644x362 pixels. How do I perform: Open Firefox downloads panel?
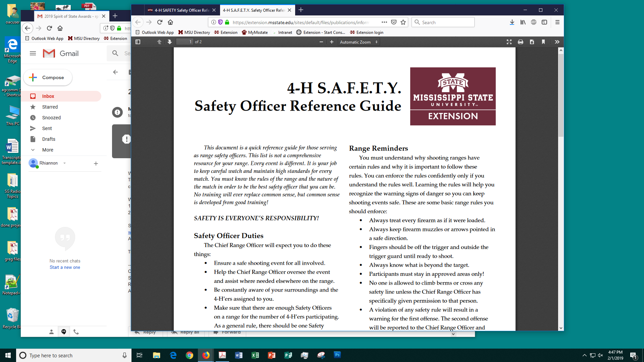click(512, 22)
